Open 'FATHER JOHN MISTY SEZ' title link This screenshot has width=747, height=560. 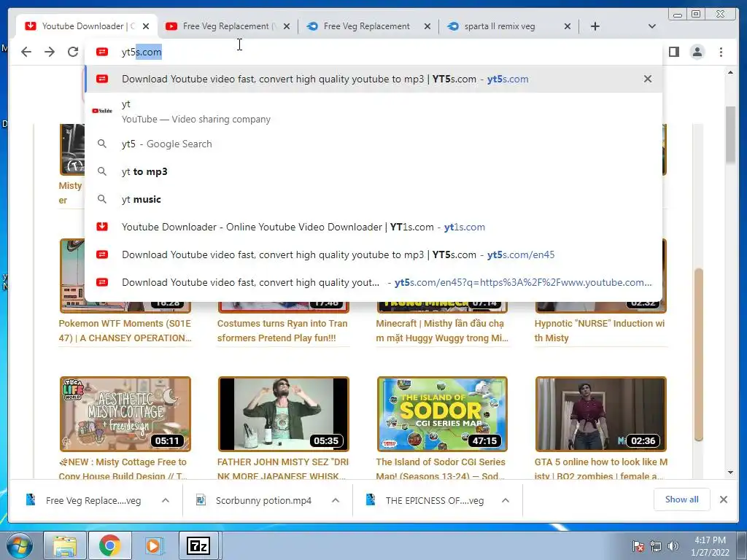coord(283,469)
